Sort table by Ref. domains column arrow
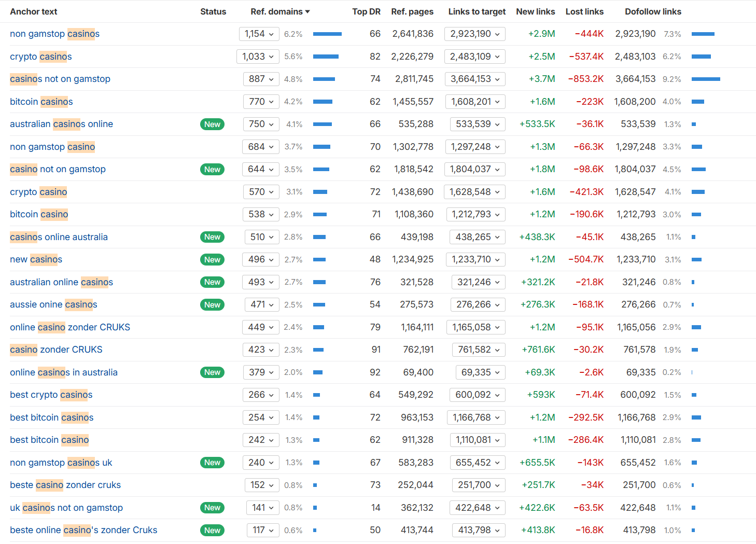 (307, 11)
